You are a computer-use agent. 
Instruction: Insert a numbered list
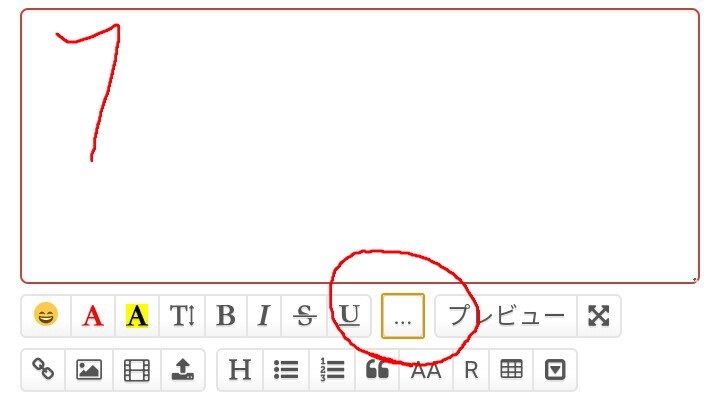tap(332, 369)
